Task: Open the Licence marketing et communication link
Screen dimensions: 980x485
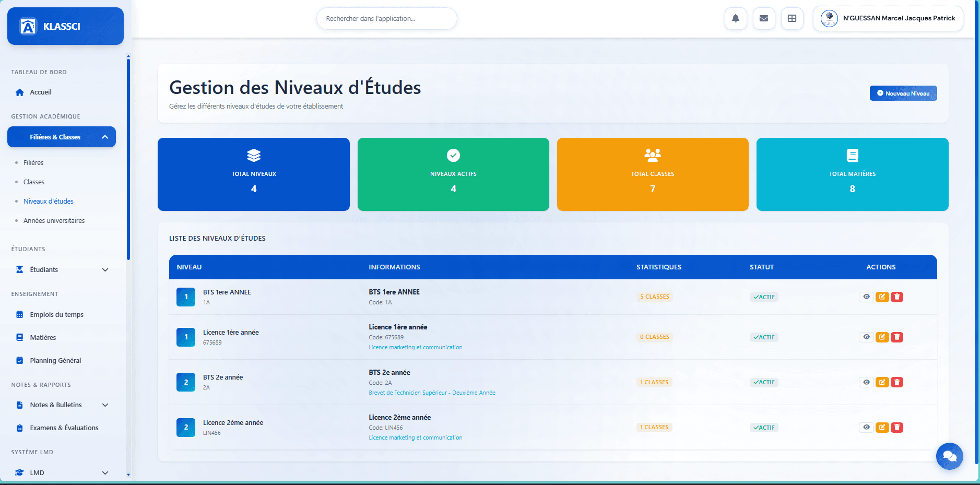Action: click(415, 347)
